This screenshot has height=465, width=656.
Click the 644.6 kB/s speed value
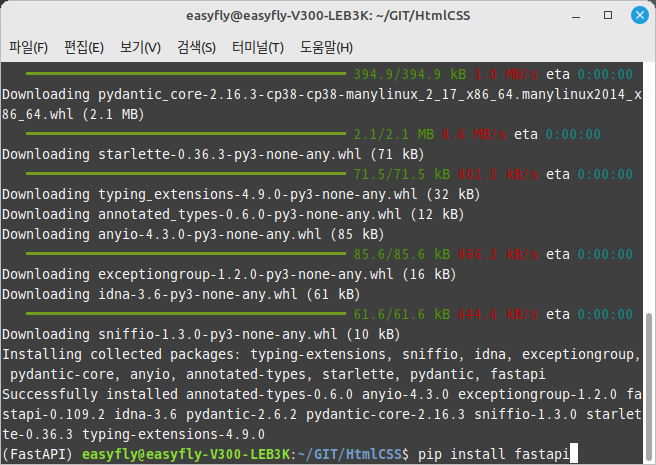(498, 314)
